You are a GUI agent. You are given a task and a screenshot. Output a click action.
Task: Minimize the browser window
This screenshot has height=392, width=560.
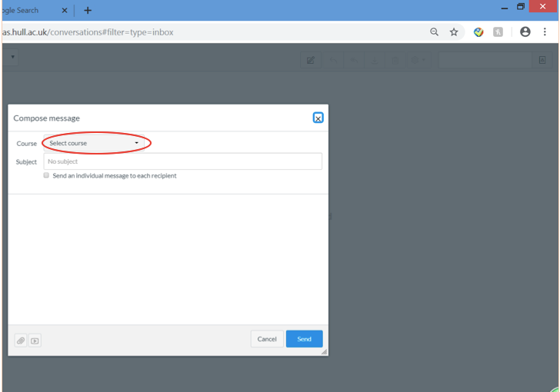(505, 8)
